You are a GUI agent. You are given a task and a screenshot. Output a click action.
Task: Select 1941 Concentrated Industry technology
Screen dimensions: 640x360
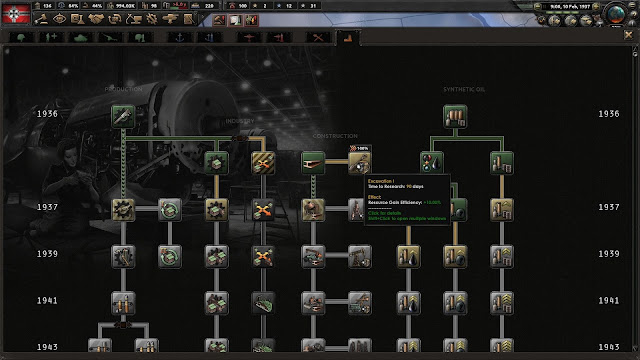[x=216, y=303]
